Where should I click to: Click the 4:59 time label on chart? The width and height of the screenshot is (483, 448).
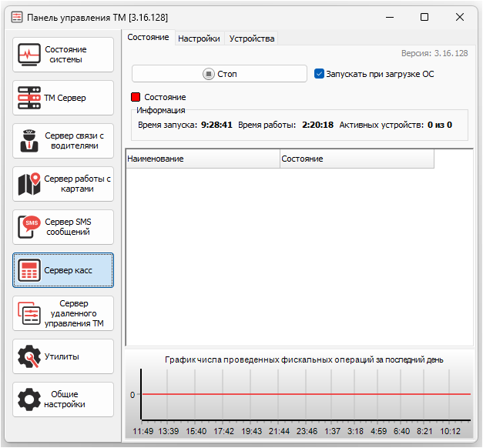[378, 431]
